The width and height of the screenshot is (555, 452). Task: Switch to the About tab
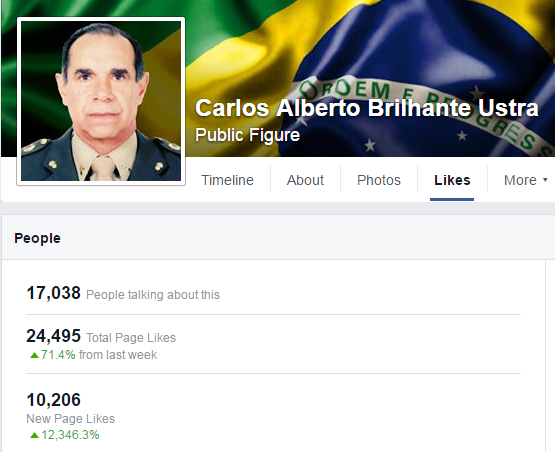pyautogui.click(x=305, y=180)
